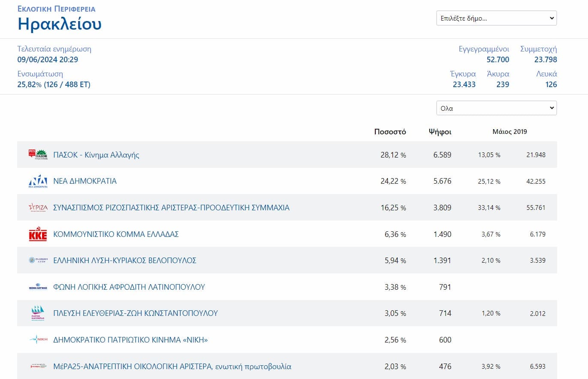Click the 'Ποσοστό' column header
This screenshot has width=588, height=379.
point(390,132)
